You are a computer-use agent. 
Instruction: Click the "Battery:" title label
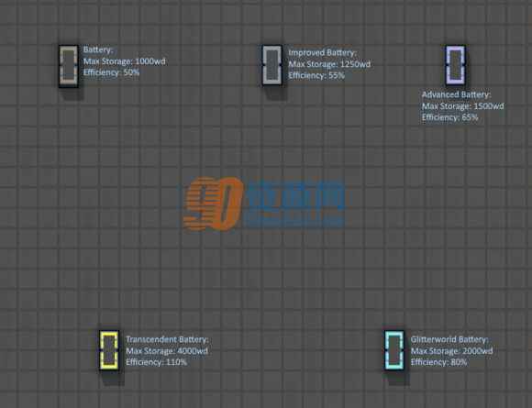(98, 50)
